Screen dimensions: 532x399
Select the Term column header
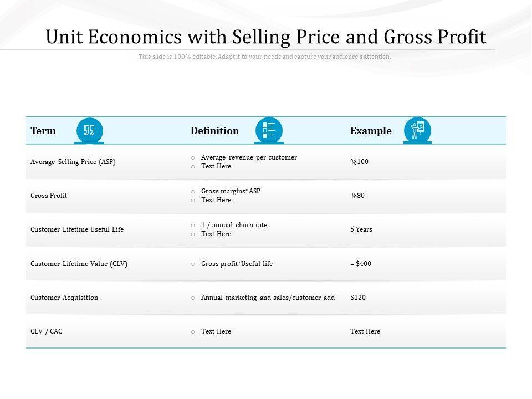pyautogui.click(x=43, y=131)
